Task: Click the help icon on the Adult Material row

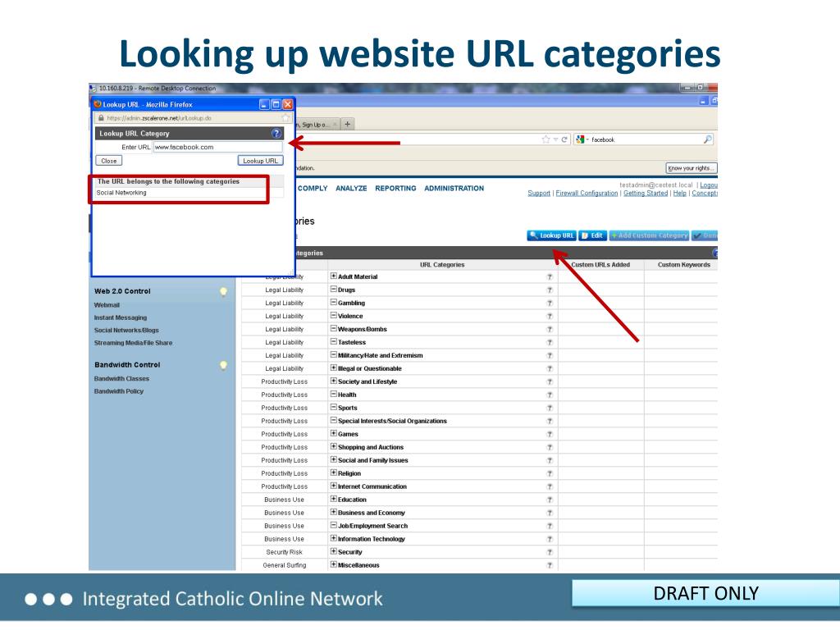Action: pos(550,277)
